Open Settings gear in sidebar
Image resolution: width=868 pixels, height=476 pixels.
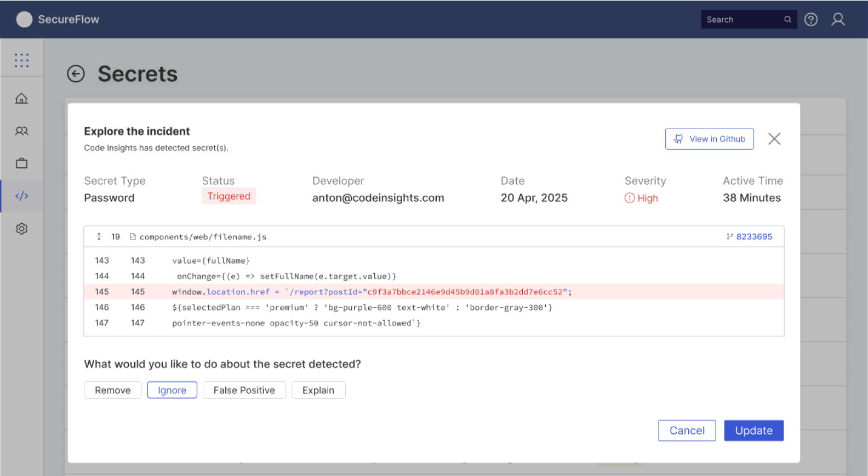coord(21,229)
